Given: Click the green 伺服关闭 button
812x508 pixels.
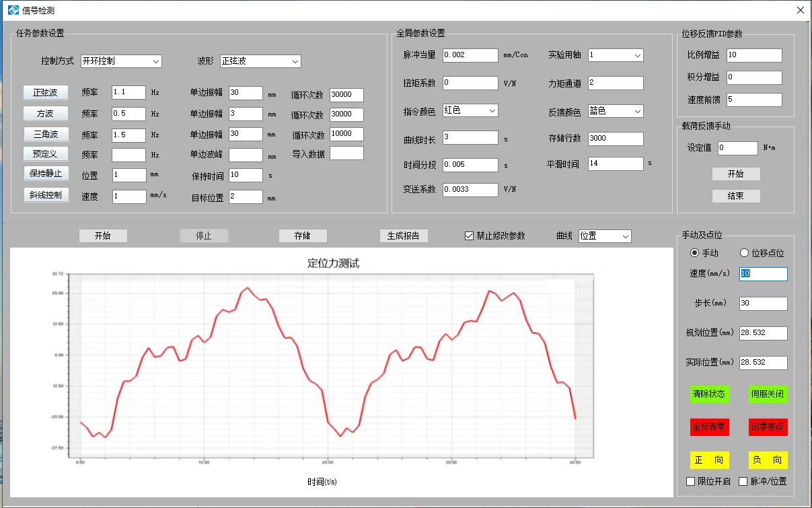Looking at the screenshot, I should click(768, 394).
